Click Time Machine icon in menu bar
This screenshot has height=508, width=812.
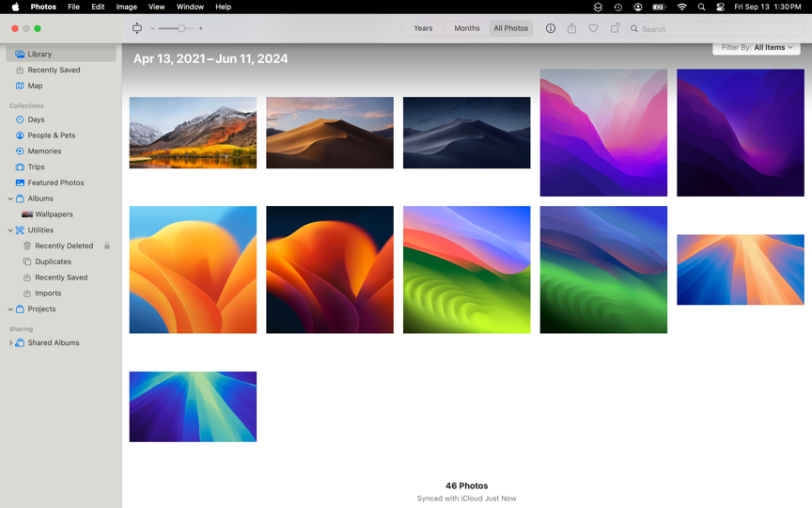coord(617,7)
